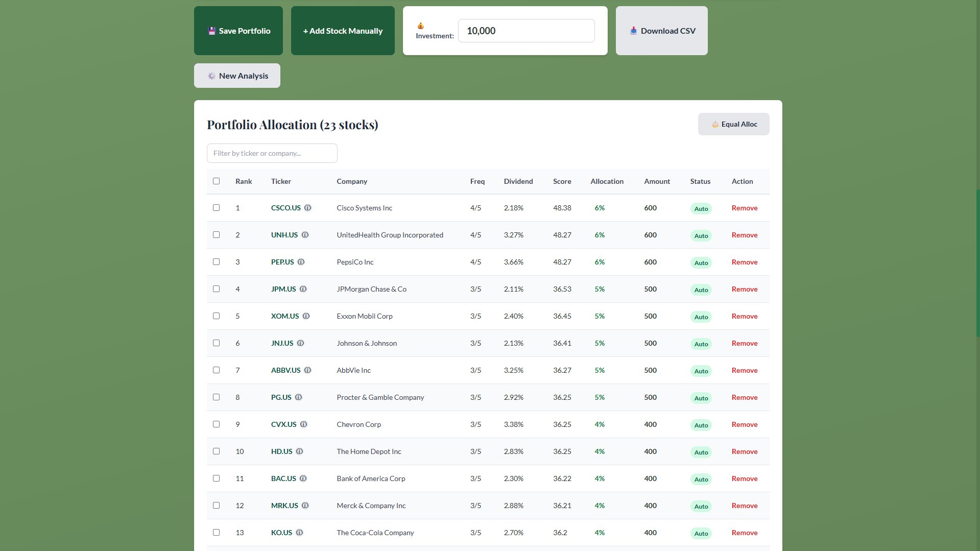
Task: Open info tooltip for CSCO.US ticker
Action: (x=307, y=208)
